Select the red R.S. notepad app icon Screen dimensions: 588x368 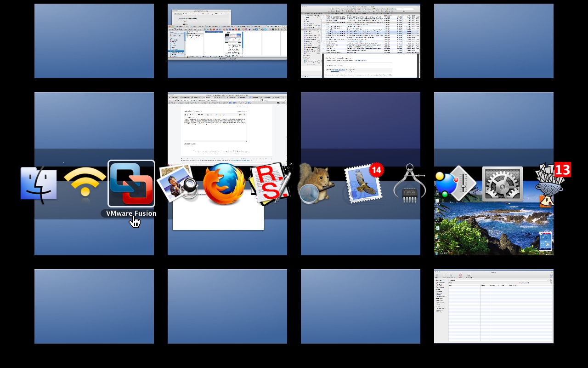(x=271, y=184)
